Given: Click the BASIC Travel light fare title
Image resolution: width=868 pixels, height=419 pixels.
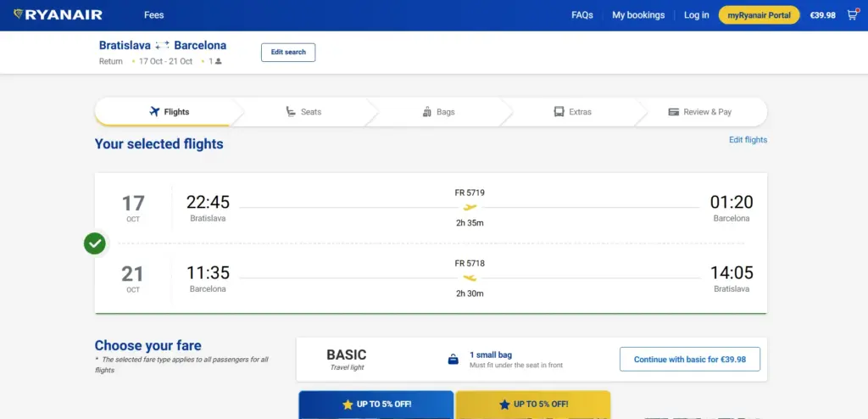Looking at the screenshot, I should pyautogui.click(x=347, y=359).
